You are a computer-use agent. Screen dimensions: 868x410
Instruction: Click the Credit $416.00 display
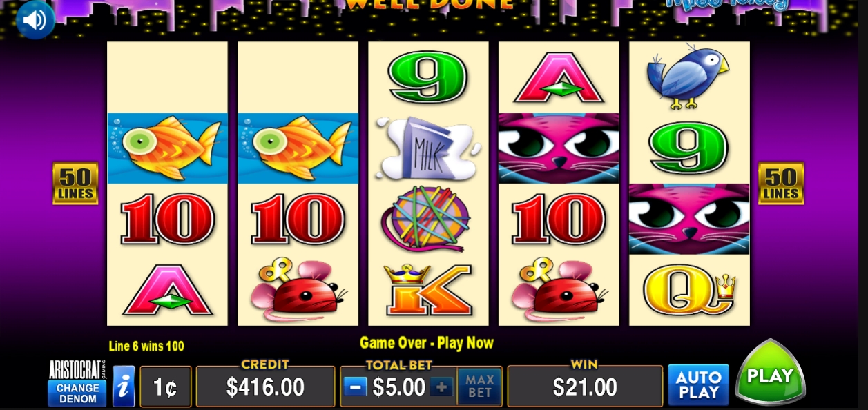(265, 387)
